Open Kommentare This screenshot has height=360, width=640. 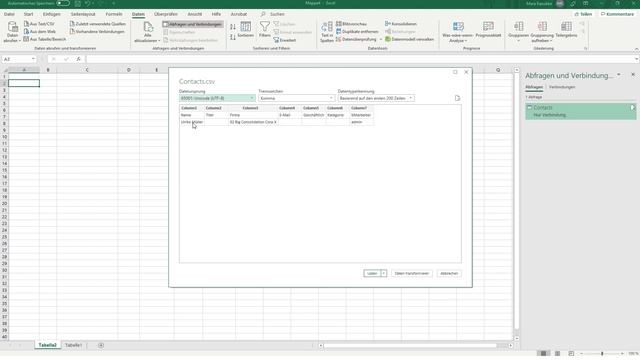[617, 14]
